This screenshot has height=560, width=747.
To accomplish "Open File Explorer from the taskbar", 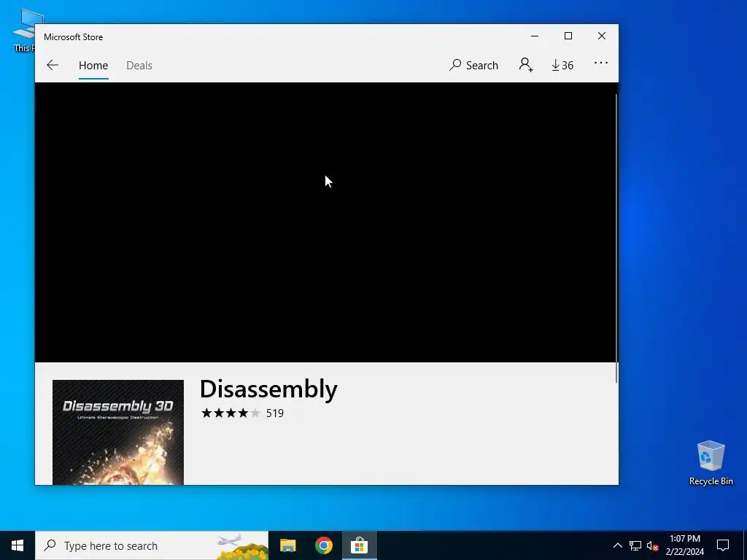I will click(287, 545).
